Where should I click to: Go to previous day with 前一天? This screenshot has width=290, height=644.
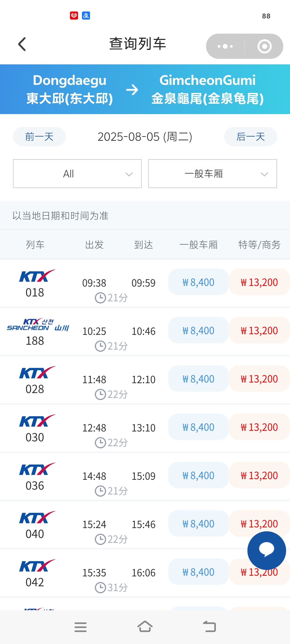pos(39,137)
